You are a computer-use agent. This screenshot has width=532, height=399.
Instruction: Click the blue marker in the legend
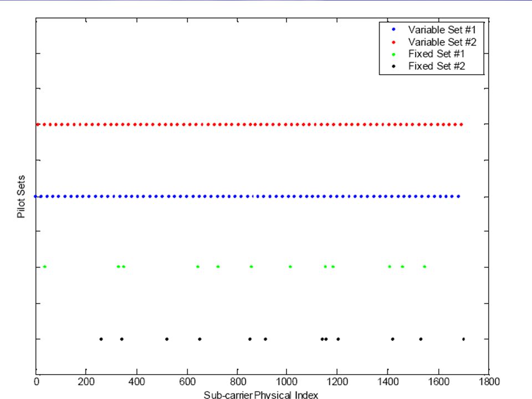tap(393, 29)
